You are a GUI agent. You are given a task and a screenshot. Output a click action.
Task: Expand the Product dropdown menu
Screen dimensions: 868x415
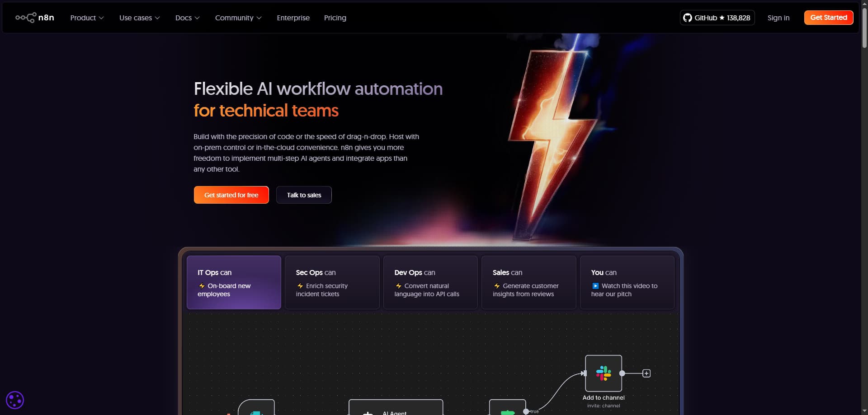(87, 18)
